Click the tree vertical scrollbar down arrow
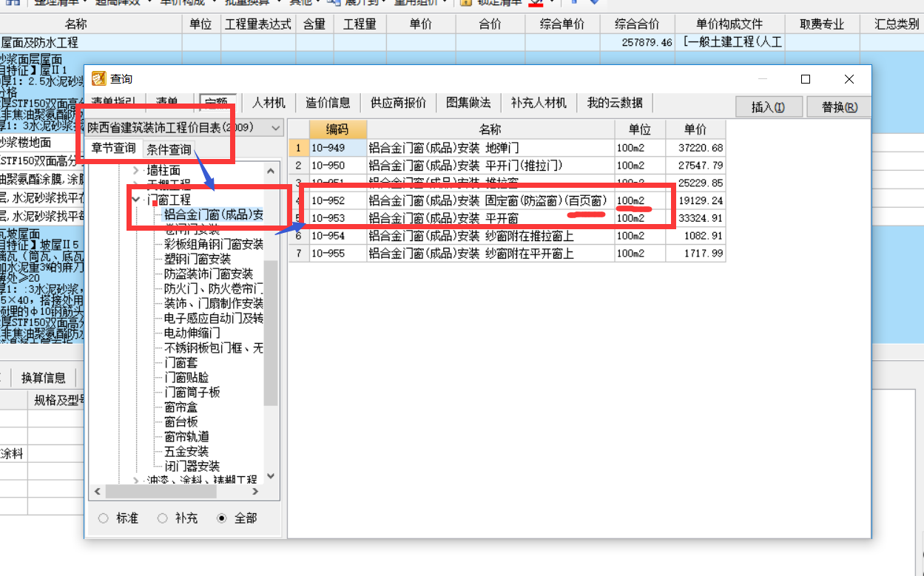 270,476
